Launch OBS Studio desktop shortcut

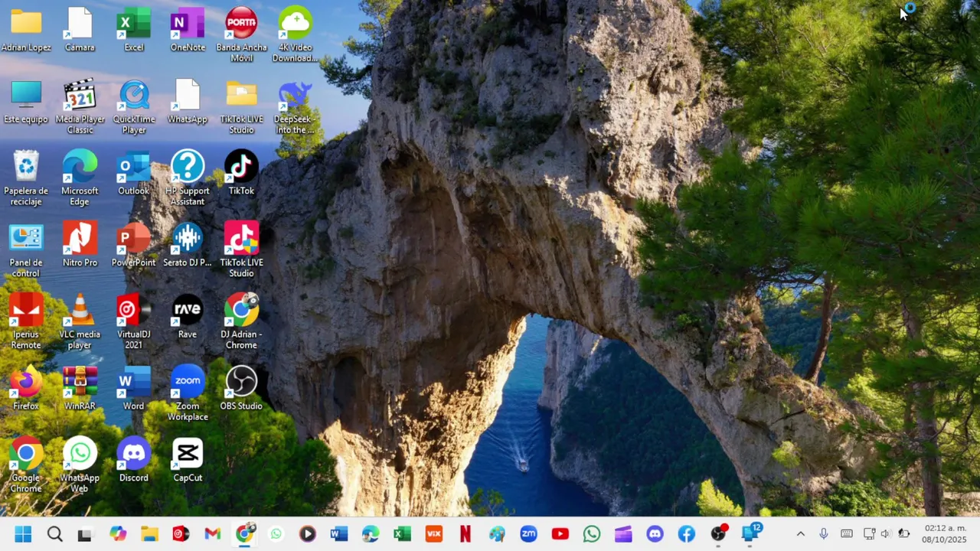click(x=241, y=389)
